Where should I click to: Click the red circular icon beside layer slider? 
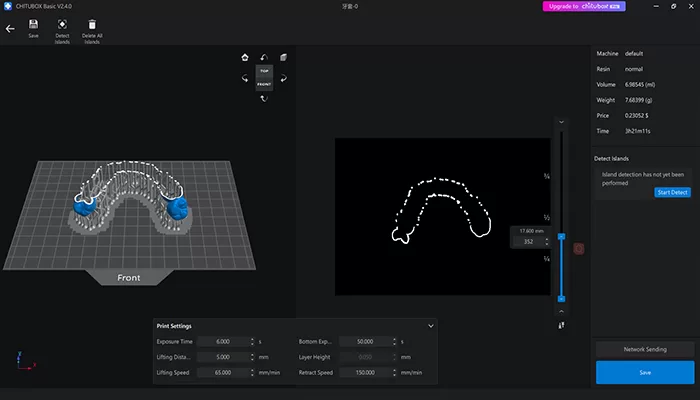[579, 249]
